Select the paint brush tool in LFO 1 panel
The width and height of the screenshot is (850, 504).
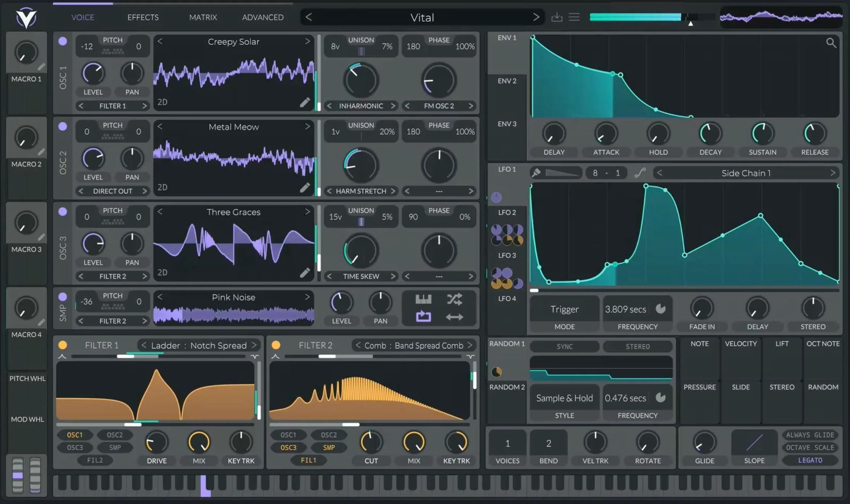[536, 172]
